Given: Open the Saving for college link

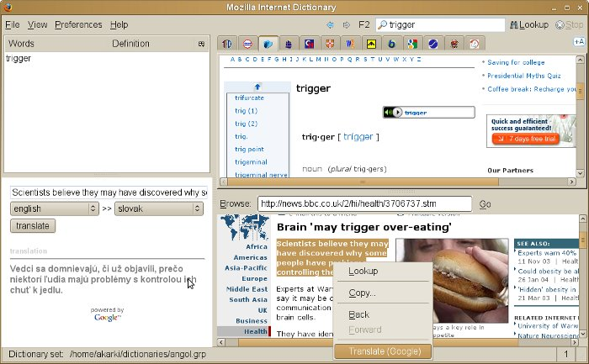Looking at the screenshot, I should click(x=516, y=62).
